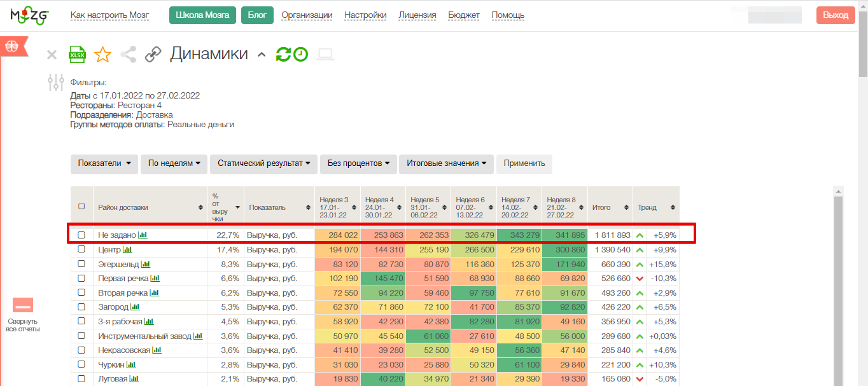Screen dimensions: 868x386
Task: Open the Настройки menu item
Action: (365, 15)
